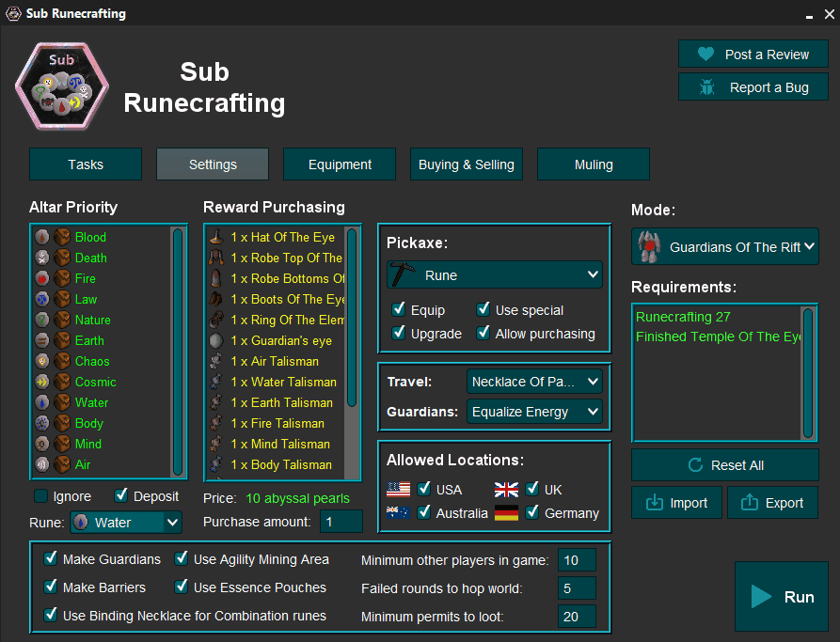Switch to the Equipment tab
The width and height of the screenshot is (840, 642).
pos(339,164)
